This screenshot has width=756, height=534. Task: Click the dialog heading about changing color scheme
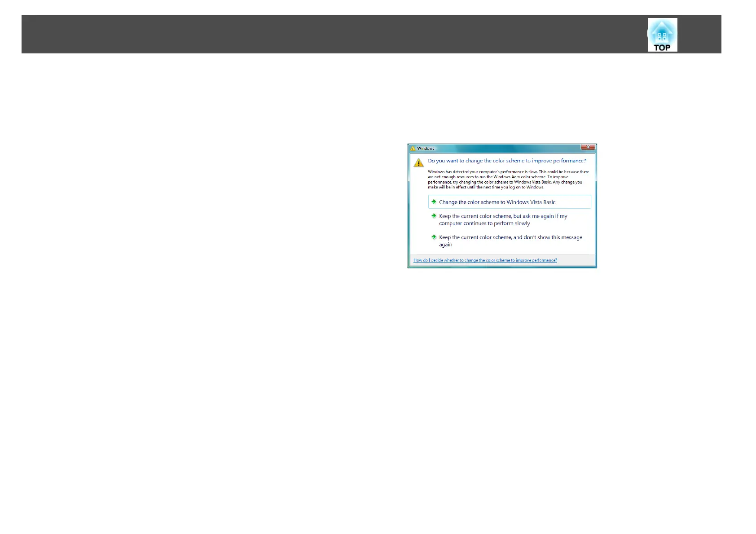point(507,161)
